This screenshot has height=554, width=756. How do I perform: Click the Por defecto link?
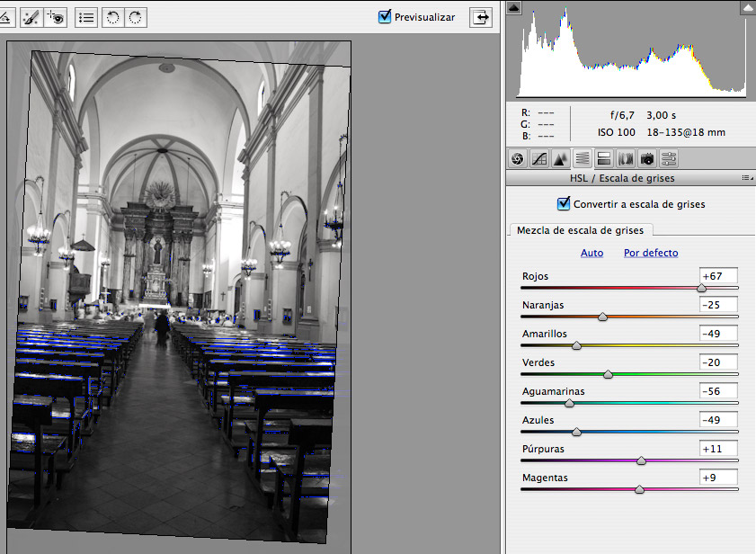click(651, 253)
